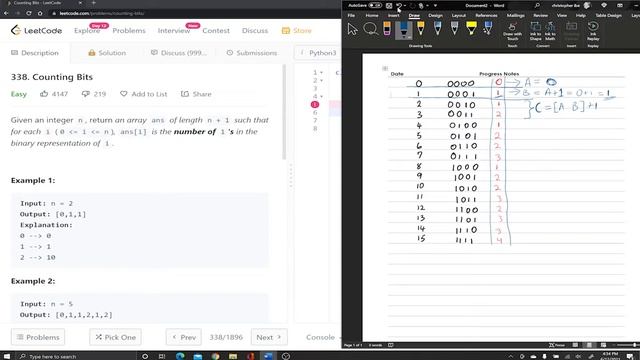This screenshot has height=360, width=640.
Task: Click the Problems list button at bottom left
Action: point(38,337)
